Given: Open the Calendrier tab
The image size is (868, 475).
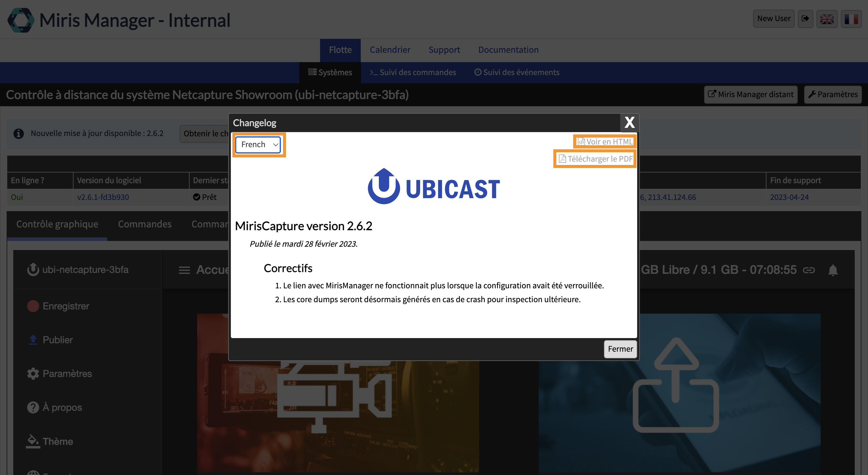Looking at the screenshot, I should (x=390, y=50).
